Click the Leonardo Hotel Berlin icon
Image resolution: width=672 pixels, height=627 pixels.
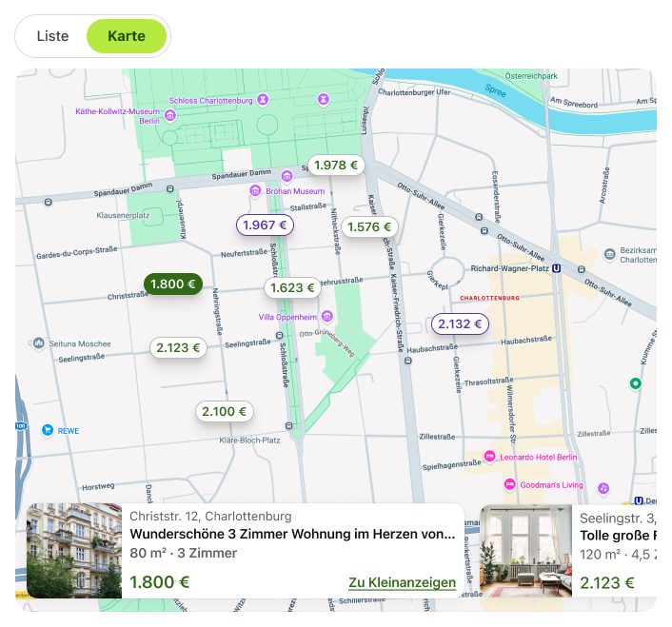click(x=490, y=457)
